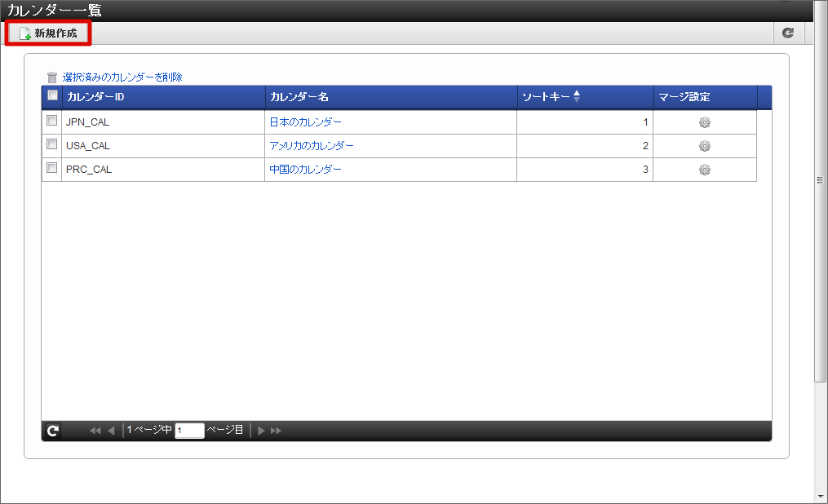Click sort key value 3 cell
828x504 pixels.
point(585,170)
